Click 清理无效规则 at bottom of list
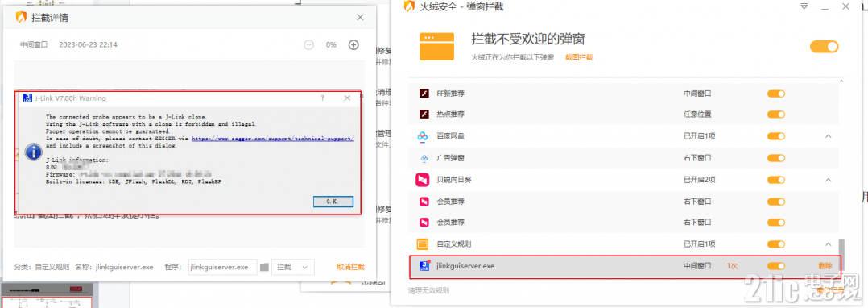 tap(429, 290)
